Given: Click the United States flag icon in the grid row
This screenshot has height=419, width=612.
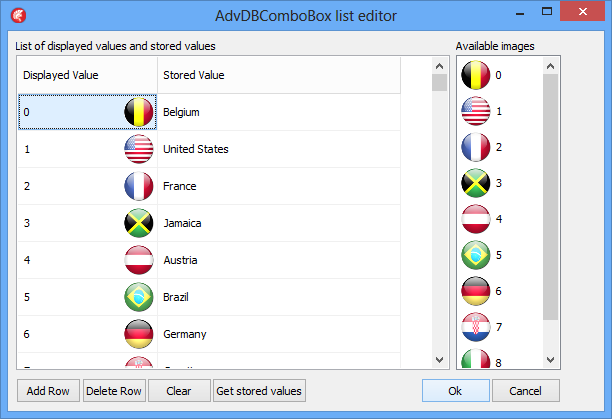Looking at the screenshot, I should tap(139, 149).
